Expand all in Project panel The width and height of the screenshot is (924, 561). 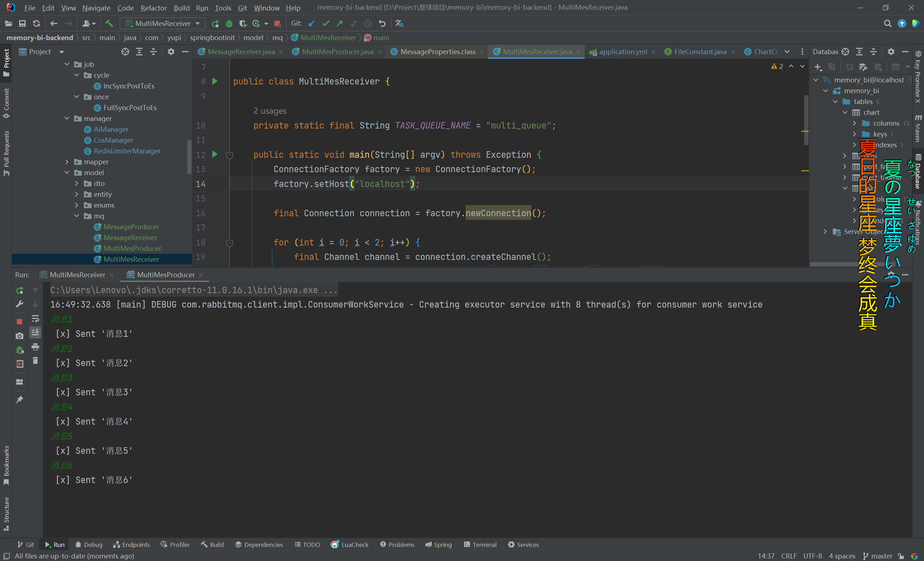139,52
